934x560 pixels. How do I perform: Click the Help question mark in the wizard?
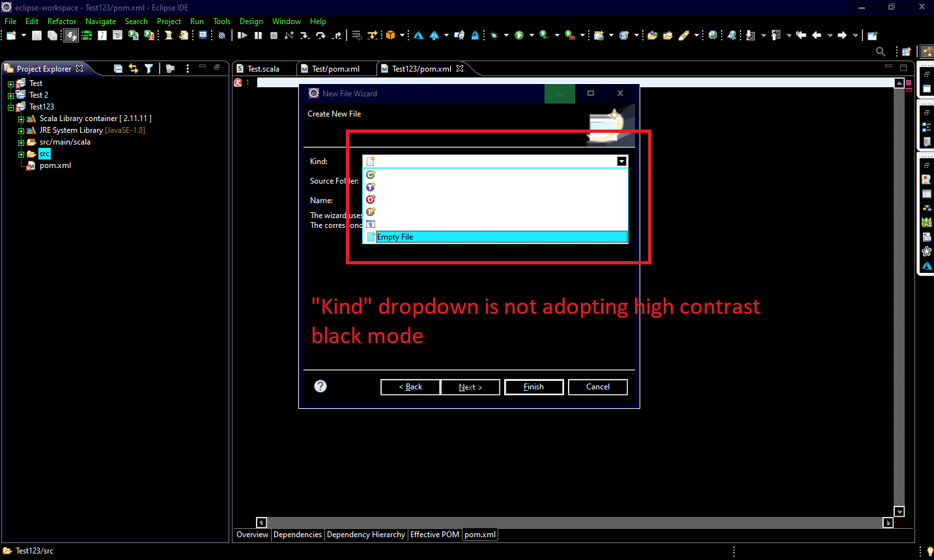(320, 386)
